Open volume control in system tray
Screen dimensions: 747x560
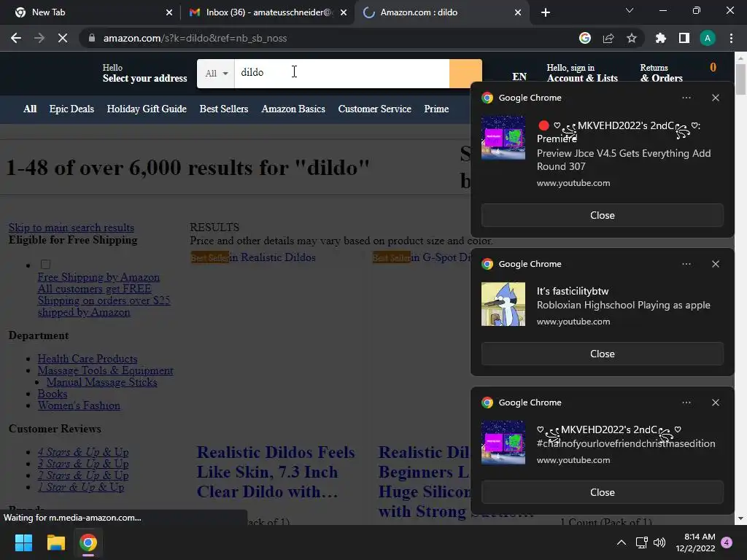point(659,542)
